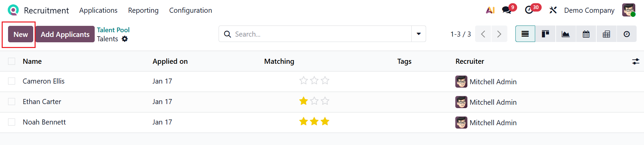The image size is (644, 145).
Task: Open the Configuration menu
Action: pos(190,10)
